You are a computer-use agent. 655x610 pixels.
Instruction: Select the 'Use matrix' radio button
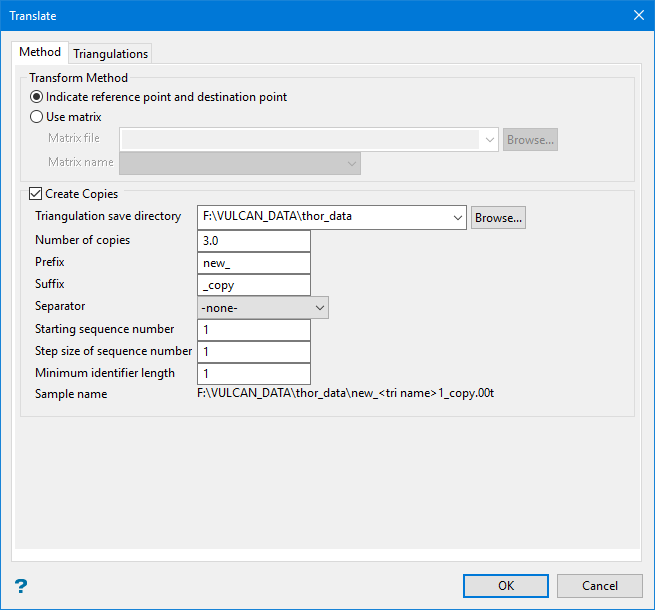37,117
